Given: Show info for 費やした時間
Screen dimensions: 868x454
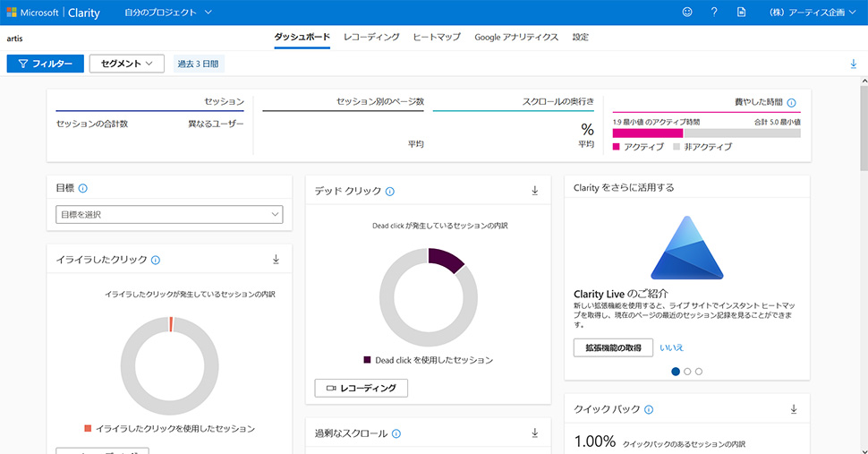Looking at the screenshot, I should coord(792,102).
